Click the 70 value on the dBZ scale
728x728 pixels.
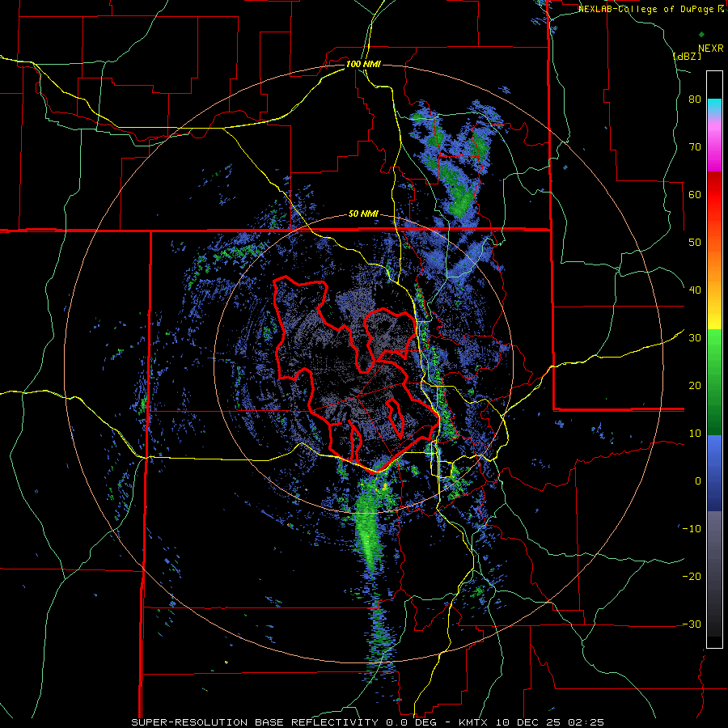(x=695, y=146)
